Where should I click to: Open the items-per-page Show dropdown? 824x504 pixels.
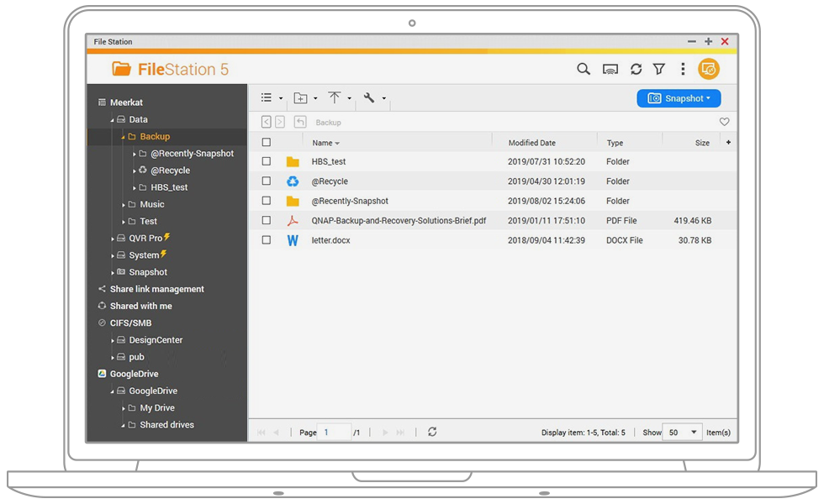click(683, 433)
